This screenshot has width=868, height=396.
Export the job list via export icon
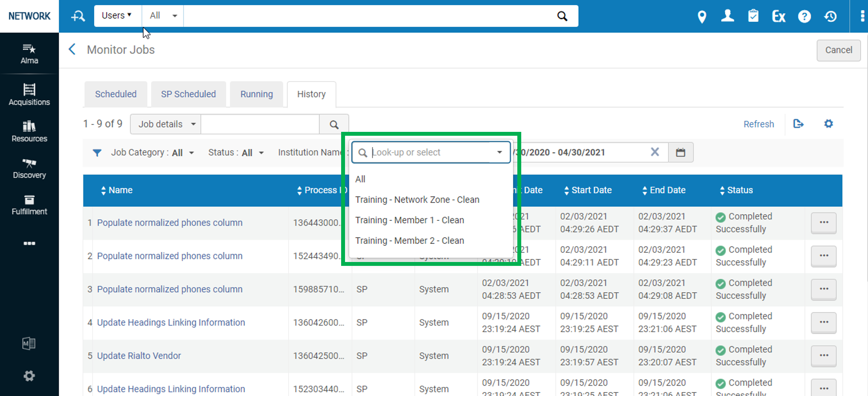798,124
